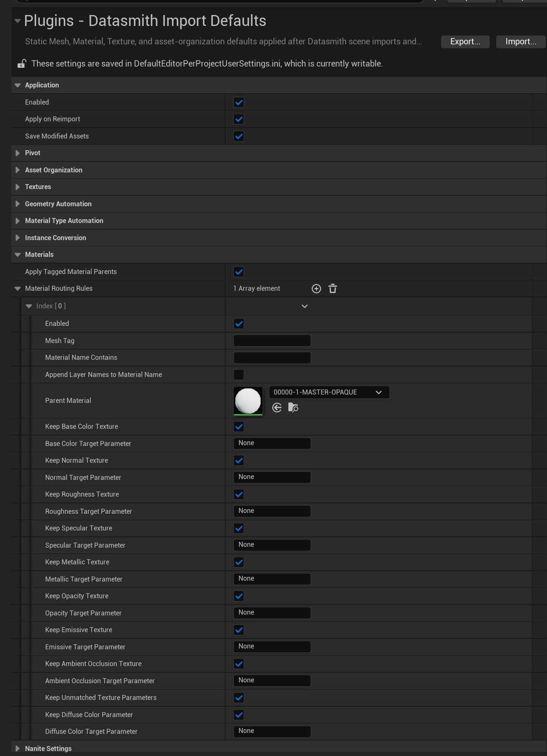Toggle Keep Metallic Texture checkbox
The image size is (547, 756).
[x=239, y=562]
